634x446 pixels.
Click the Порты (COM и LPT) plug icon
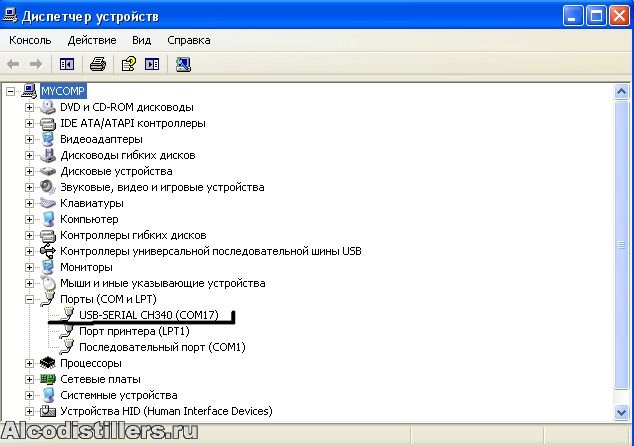pyautogui.click(x=48, y=299)
